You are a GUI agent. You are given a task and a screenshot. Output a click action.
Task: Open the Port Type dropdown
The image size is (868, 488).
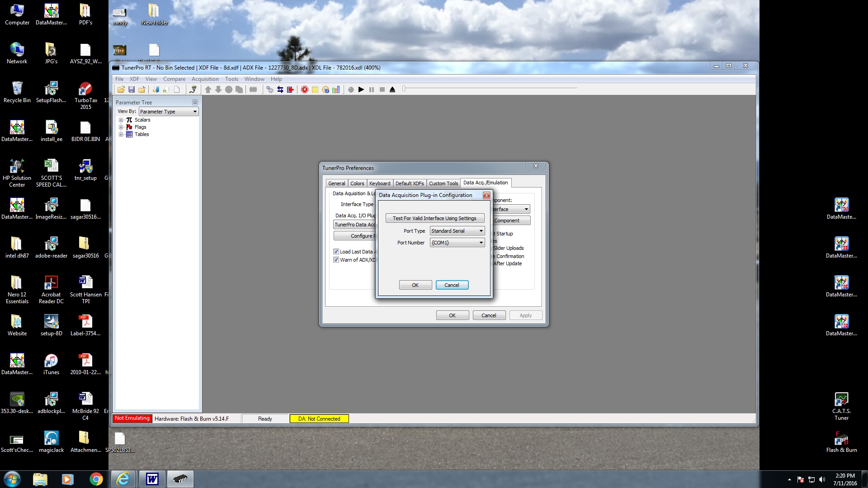pos(457,231)
